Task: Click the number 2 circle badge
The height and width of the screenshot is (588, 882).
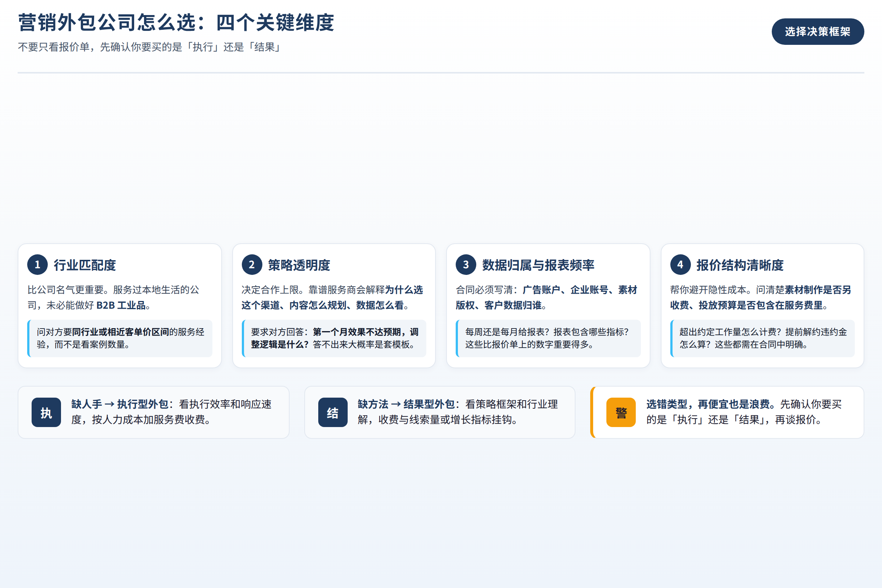Action: point(252,265)
